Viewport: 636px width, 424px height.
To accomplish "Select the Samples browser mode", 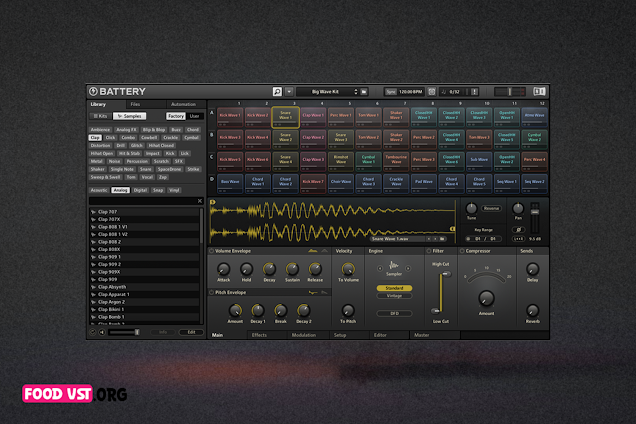I will 129,116.
